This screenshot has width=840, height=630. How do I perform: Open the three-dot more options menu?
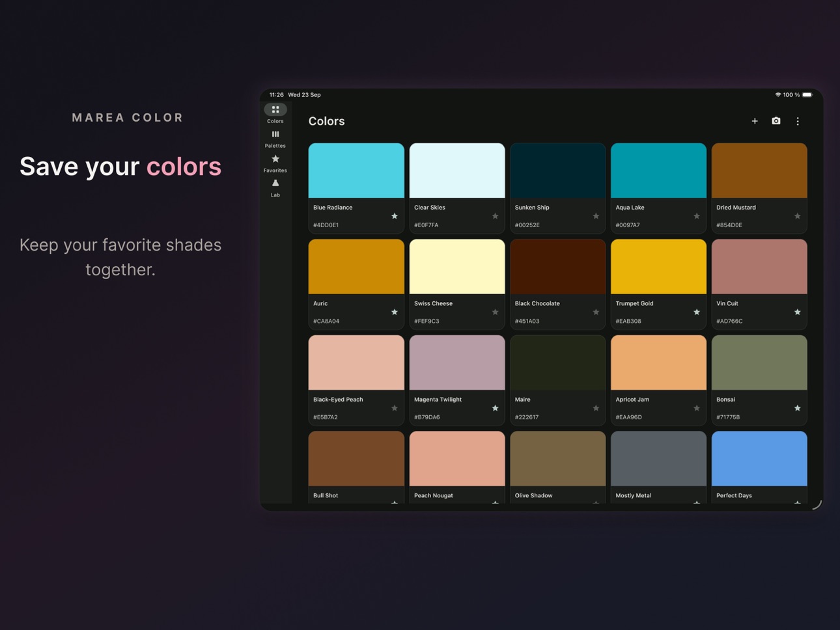tap(798, 121)
